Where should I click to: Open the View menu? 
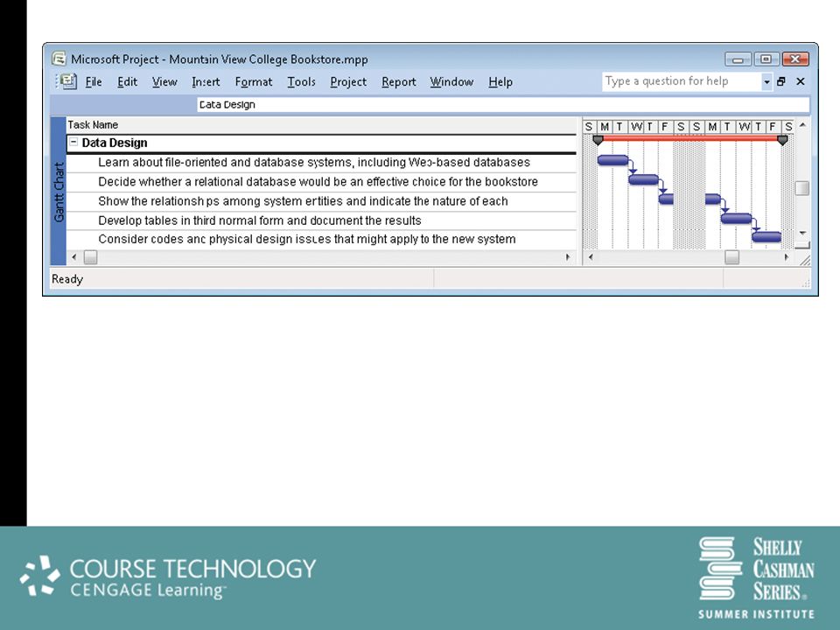coord(164,82)
